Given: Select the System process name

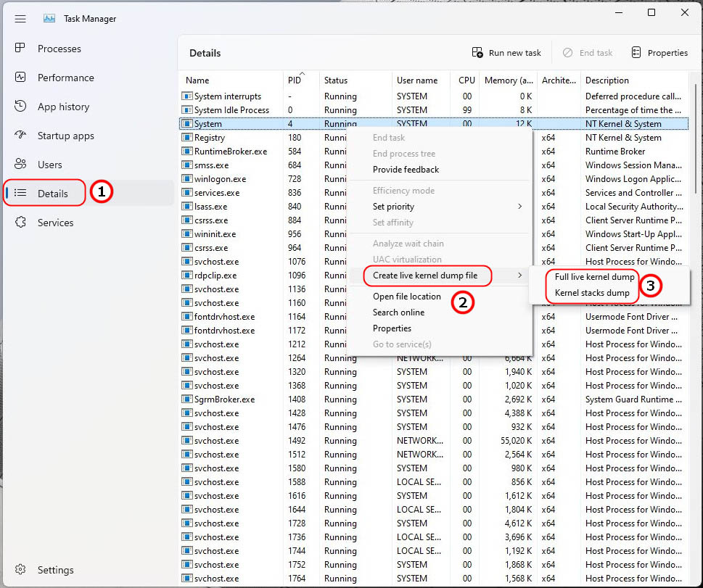Looking at the screenshot, I should 208,124.
